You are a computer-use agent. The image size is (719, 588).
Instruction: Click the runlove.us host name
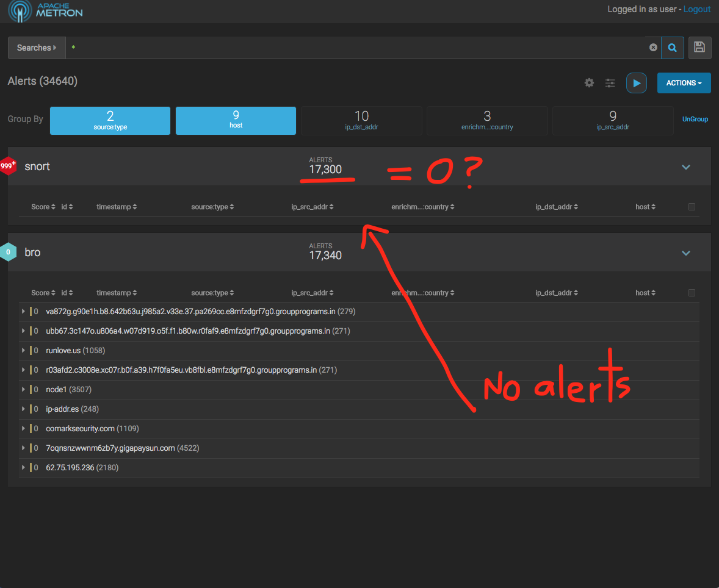[x=63, y=351]
